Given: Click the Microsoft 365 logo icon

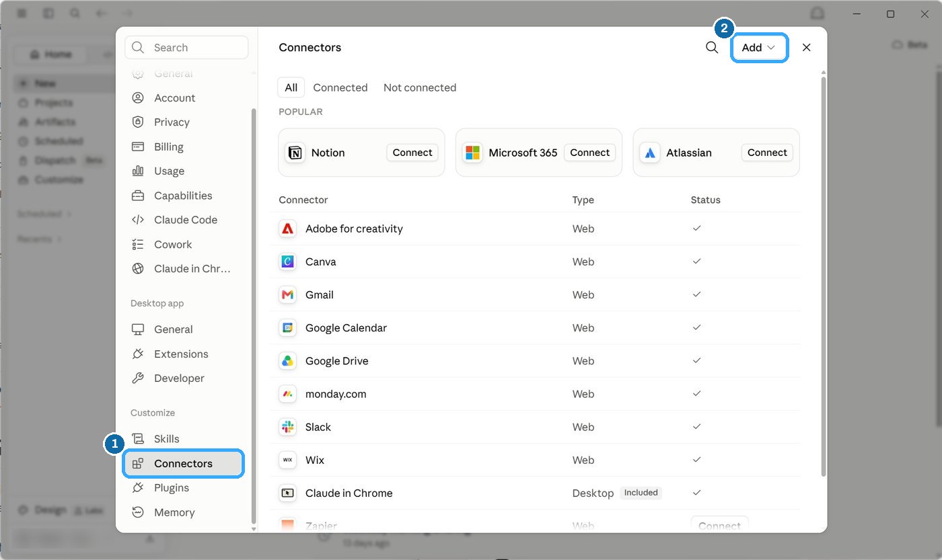Looking at the screenshot, I should pos(472,153).
